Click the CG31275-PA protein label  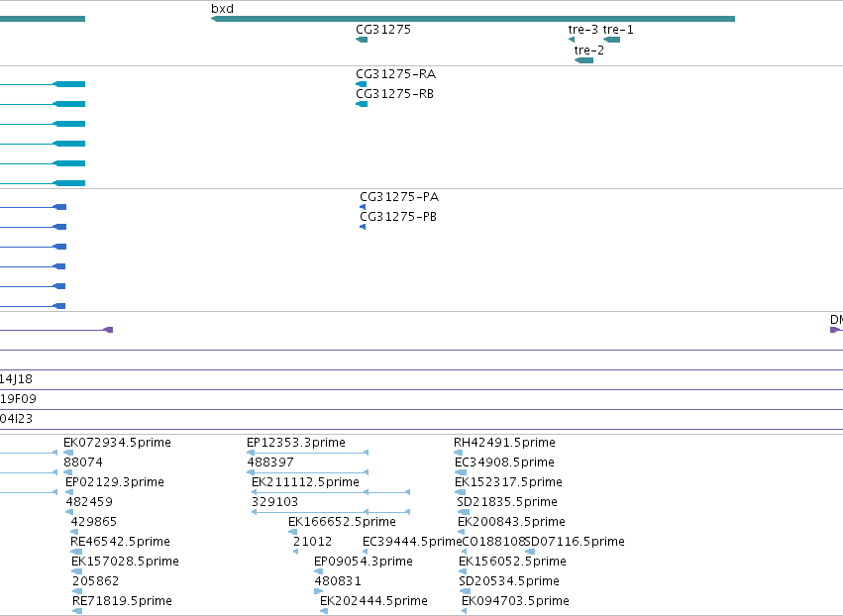(399, 197)
